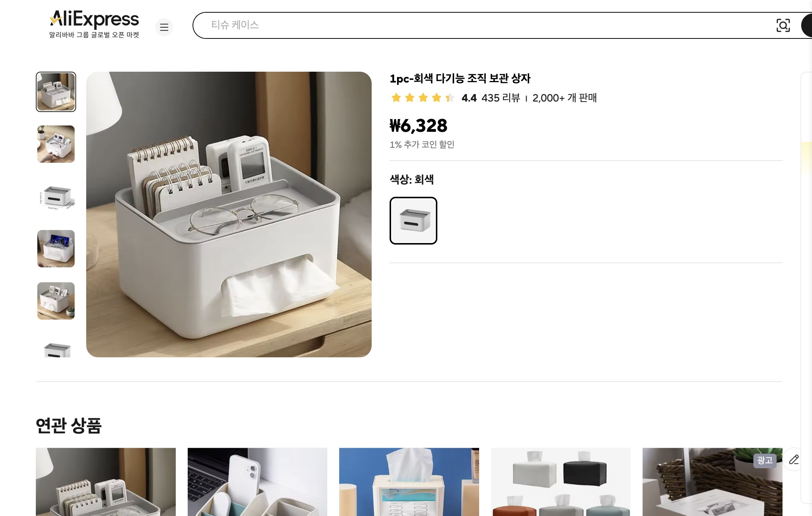
Task: Open related blue background tissue box
Action: (x=409, y=482)
